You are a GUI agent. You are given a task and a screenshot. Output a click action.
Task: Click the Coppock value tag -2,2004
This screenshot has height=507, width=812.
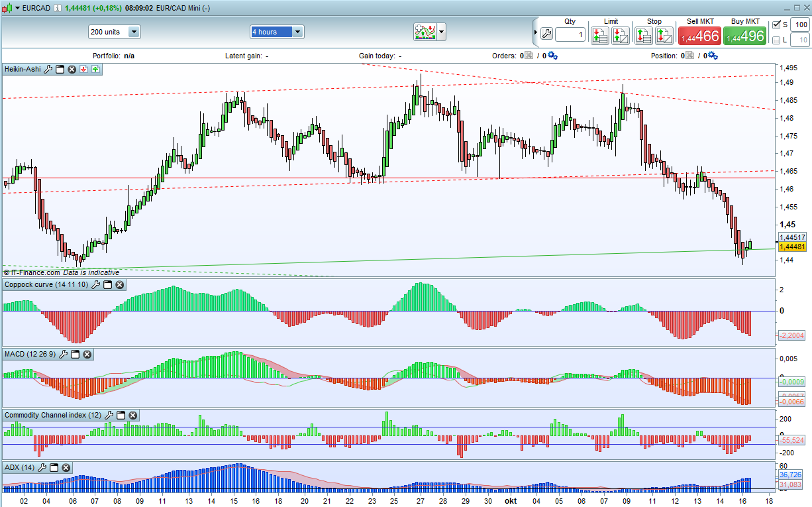pos(792,335)
